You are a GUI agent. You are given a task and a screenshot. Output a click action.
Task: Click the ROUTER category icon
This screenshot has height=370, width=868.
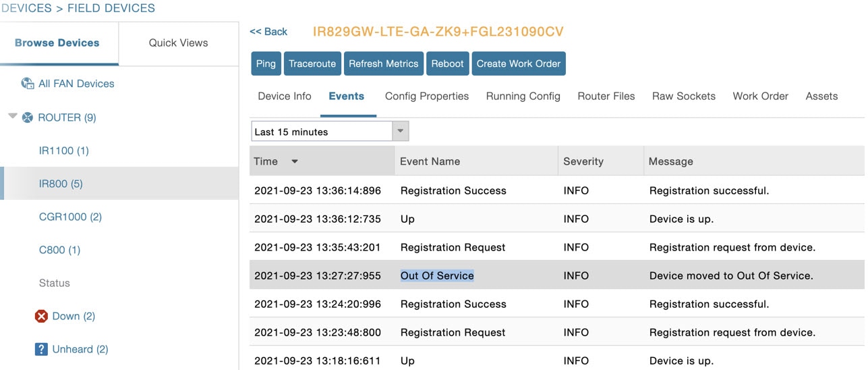28,117
